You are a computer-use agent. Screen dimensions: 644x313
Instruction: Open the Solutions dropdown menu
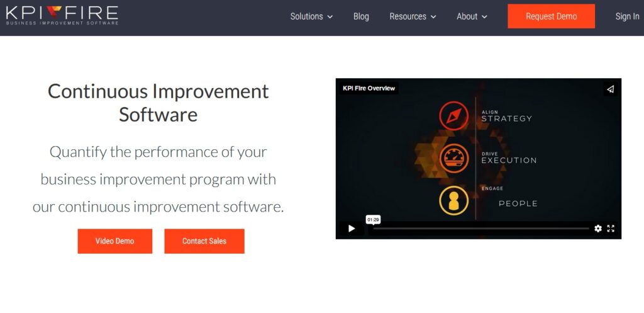[x=311, y=16]
